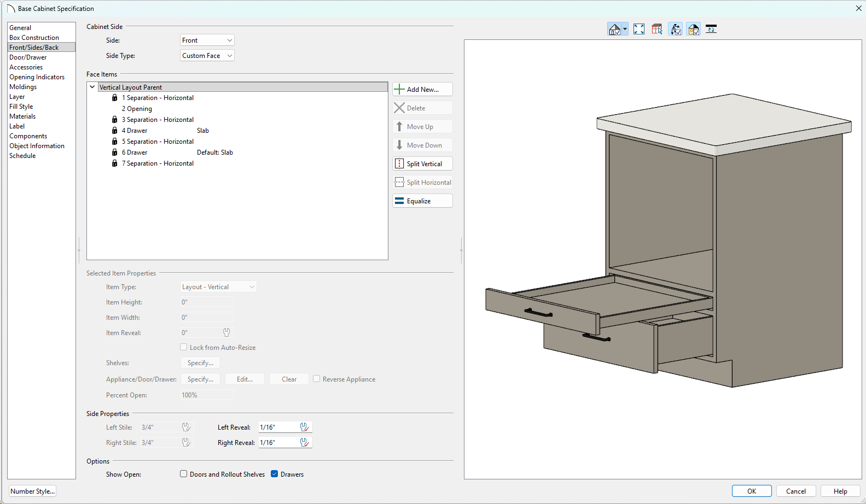
Task: Collapse the Vertical Layout Parent tree node
Action: (x=92, y=87)
